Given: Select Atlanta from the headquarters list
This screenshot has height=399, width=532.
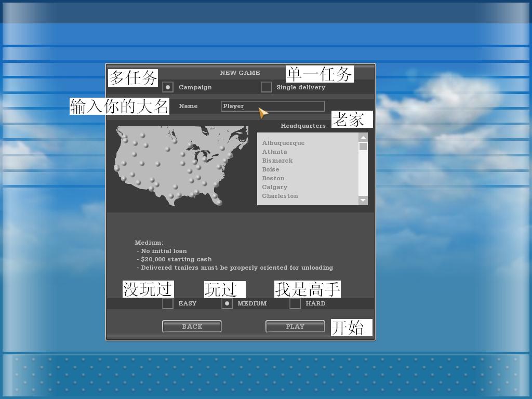Looking at the screenshot, I should coord(274,152).
